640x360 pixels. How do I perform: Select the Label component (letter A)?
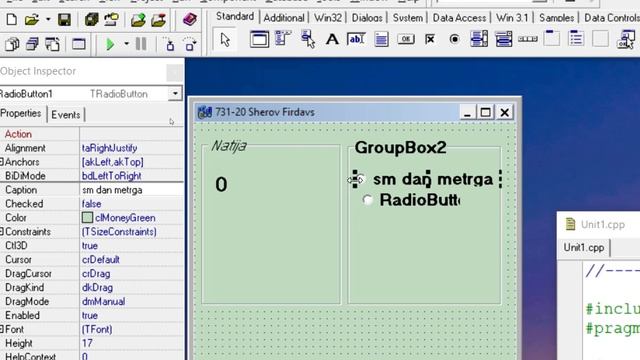(x=332, y=40)
